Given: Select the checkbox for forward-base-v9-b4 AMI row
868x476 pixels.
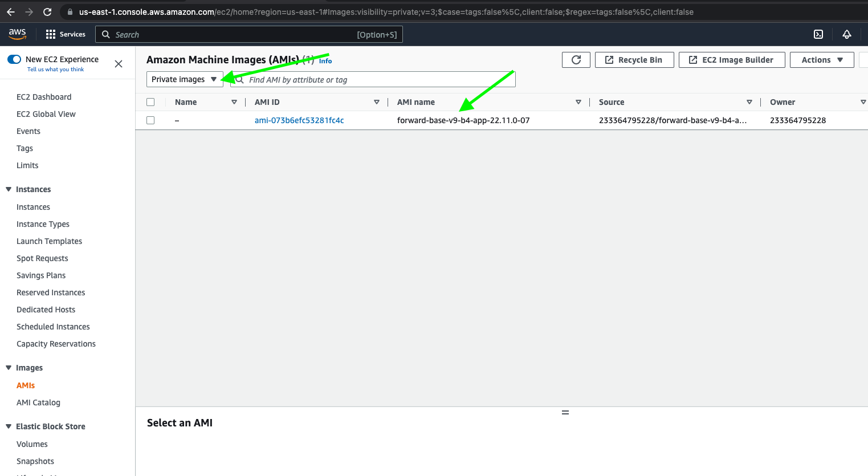Looking at the screenshot, I should 150,120.
